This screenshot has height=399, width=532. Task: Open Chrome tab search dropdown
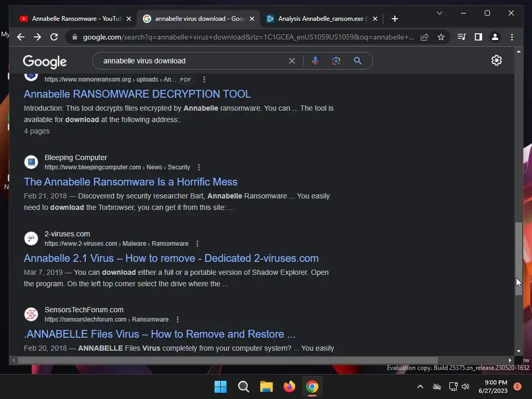tap(440, 13)
